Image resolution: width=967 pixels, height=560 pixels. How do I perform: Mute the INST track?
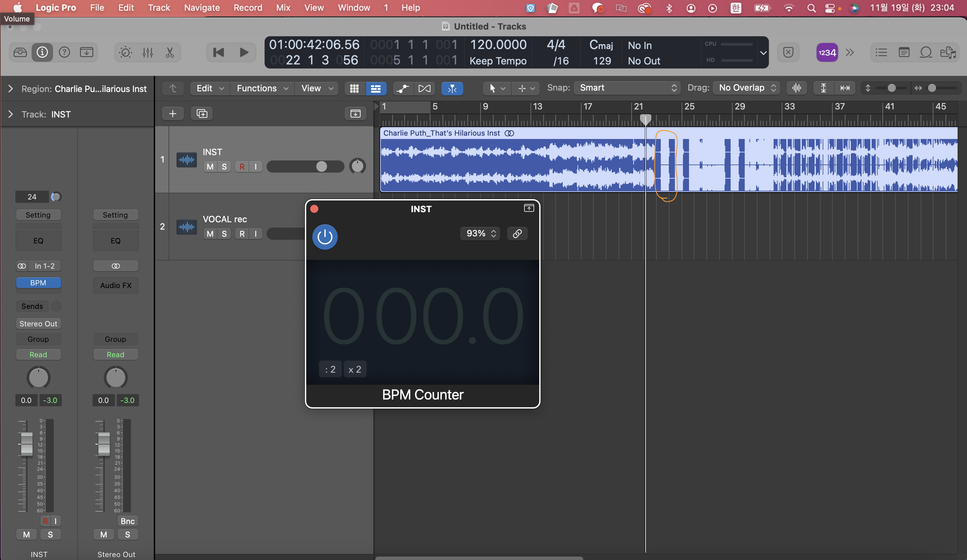[210, 167]
